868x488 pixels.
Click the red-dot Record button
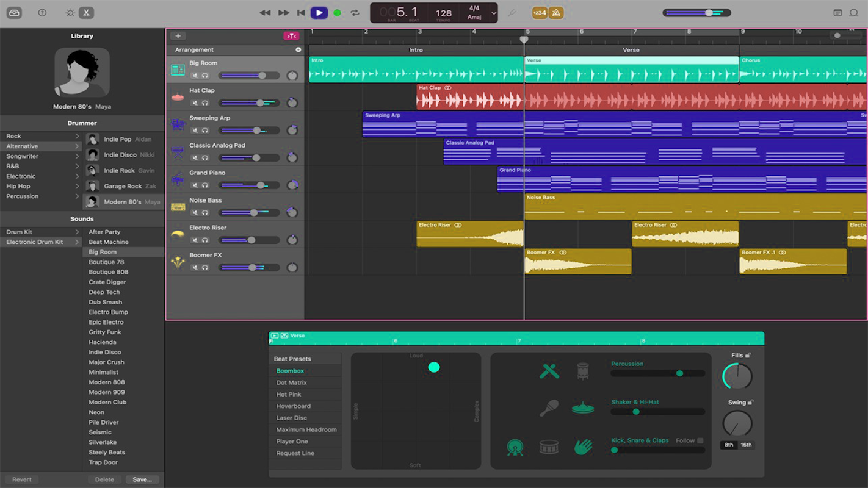[x=337, y=13]
